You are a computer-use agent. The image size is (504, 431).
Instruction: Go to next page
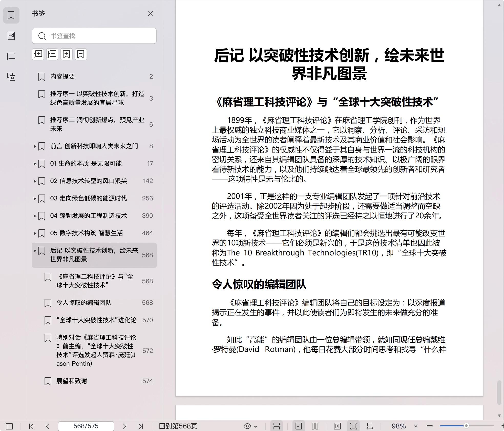pyautogui.click(x=124, y=426)
